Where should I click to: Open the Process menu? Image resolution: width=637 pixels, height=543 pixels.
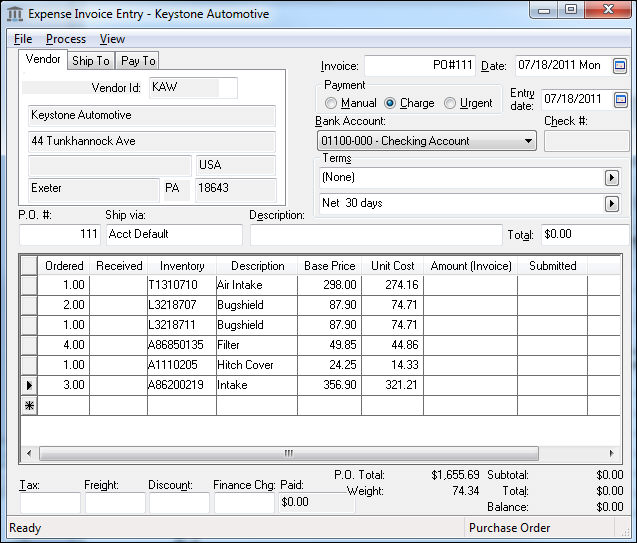[x=66, y=39]
